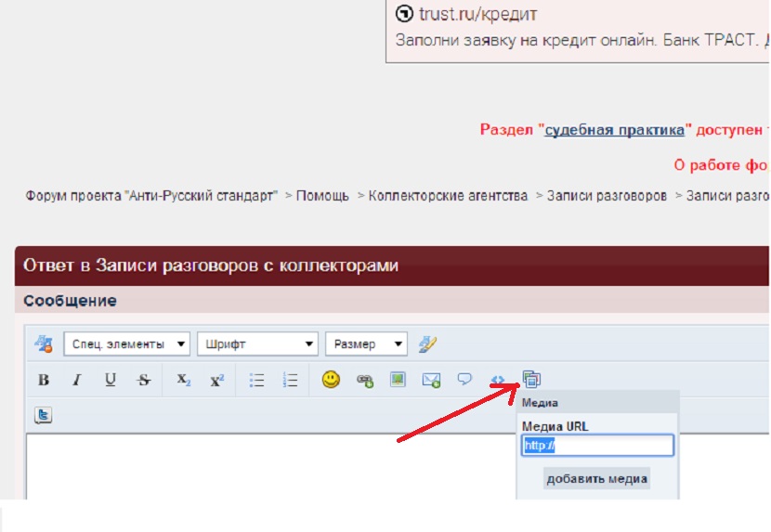The width and height of the screenshot is (771, 532).
Task: Open the Спец. элементы dropdown
Action: 126,344
